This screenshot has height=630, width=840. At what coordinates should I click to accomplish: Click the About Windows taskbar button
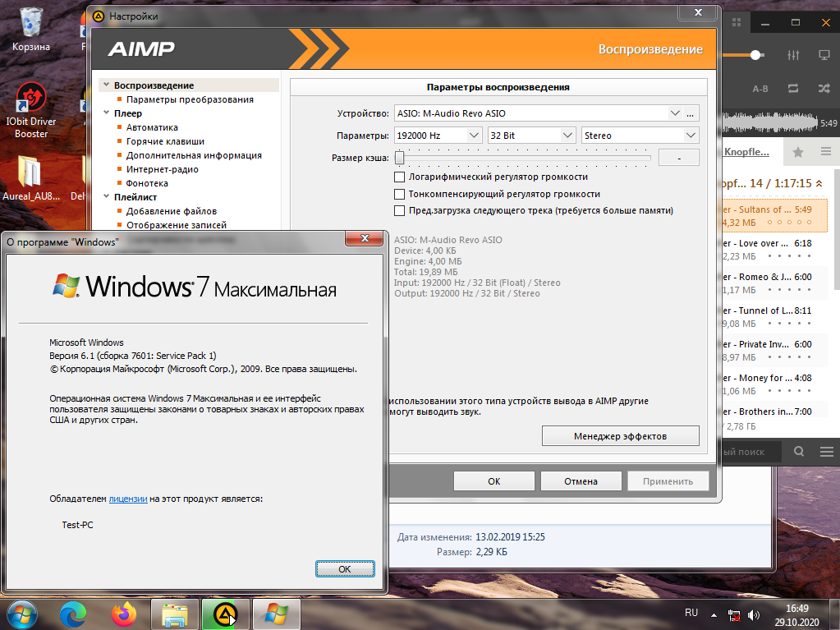[x=277, y=614]
